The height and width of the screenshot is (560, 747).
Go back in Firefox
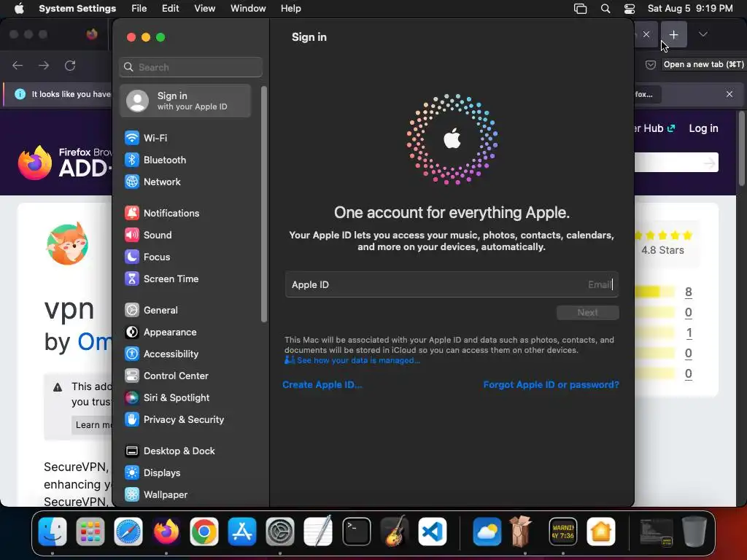[x=18, y=65]
